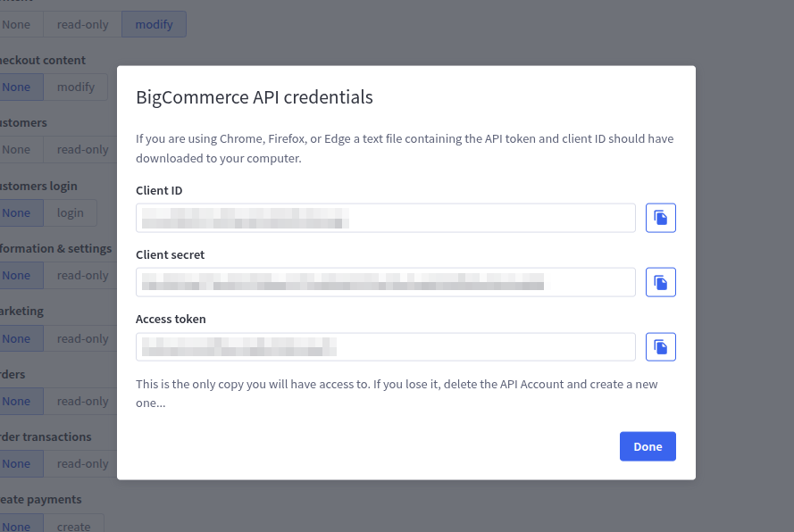
Task: Select login under Customers login
Action: tap(70, 212)
